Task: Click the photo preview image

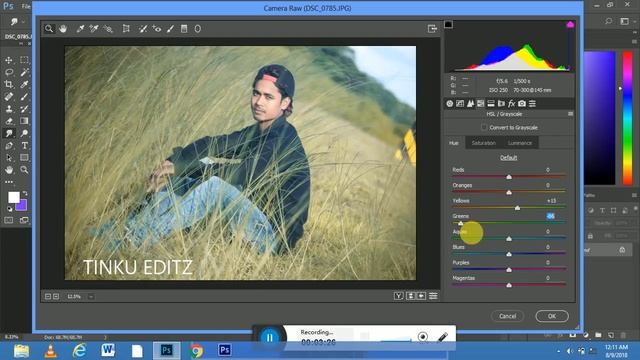Action: coord(240,163)
